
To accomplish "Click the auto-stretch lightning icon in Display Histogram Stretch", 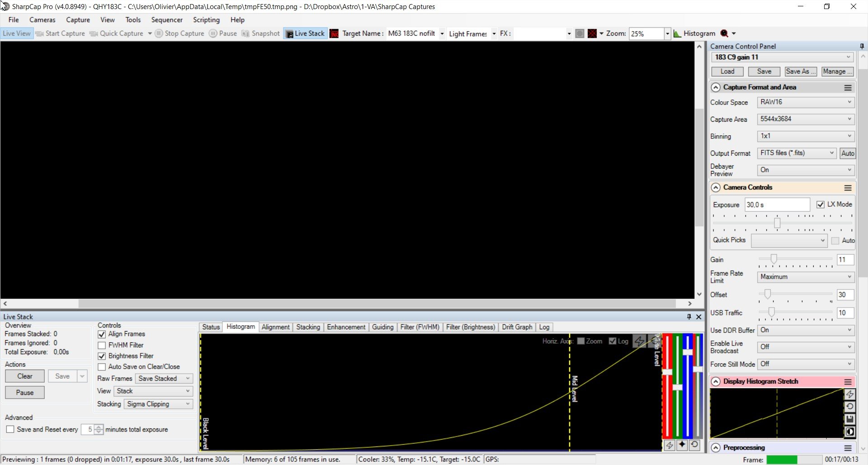I will (850, 394).
